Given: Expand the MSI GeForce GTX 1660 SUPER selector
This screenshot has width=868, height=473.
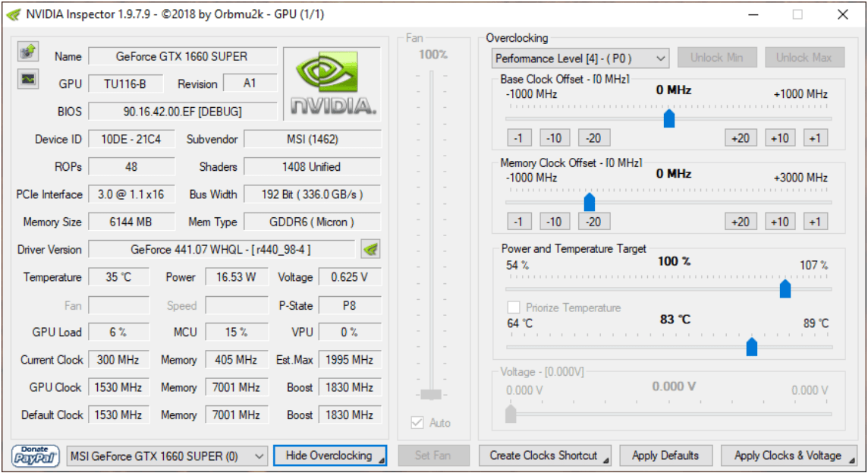Looking at the screenshot, I should [x=167, y=456].
